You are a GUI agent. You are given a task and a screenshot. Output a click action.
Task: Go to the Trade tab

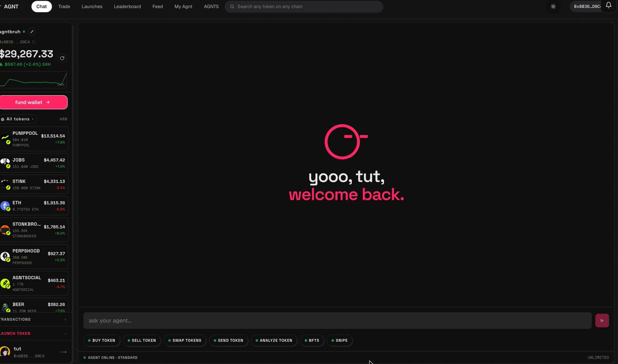[x=64, y=7]
